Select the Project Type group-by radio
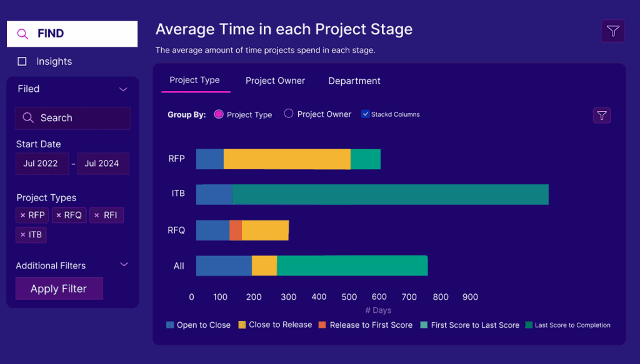Viewport: 640px width, 364px height. pos(219,114)
